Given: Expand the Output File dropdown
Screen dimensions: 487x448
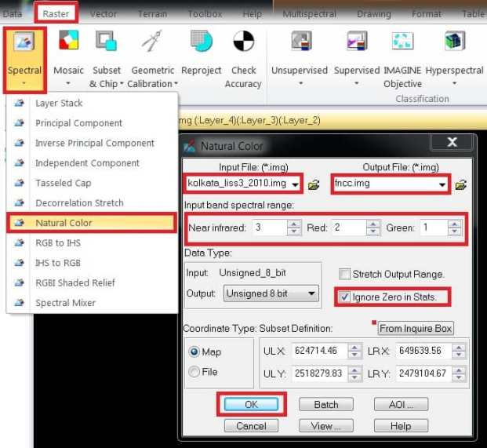Looking at the screenshot, I should tap(442, 184).
